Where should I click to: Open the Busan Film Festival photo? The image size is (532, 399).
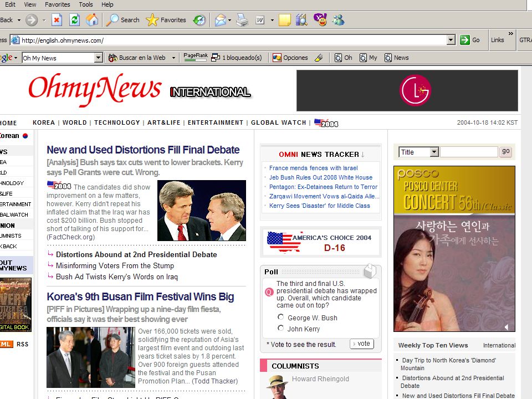pyautogui.click(x=90, y=357)
